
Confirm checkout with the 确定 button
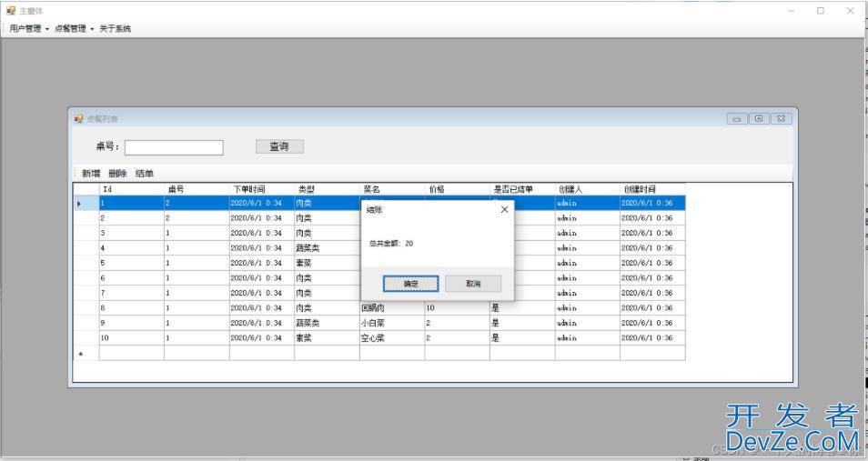tap(410, 284)
